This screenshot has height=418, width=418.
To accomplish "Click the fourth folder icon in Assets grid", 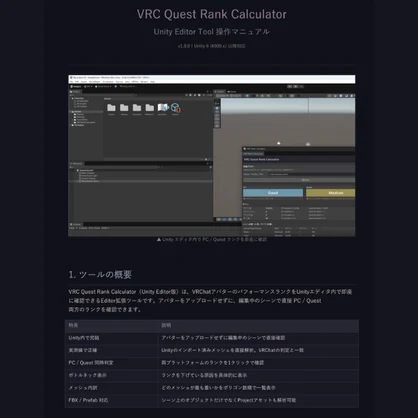I will coord(150,108).
